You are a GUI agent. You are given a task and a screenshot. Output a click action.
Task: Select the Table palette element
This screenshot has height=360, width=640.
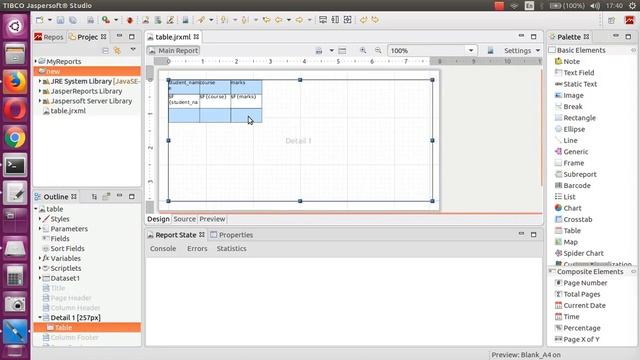coord(568,231)
